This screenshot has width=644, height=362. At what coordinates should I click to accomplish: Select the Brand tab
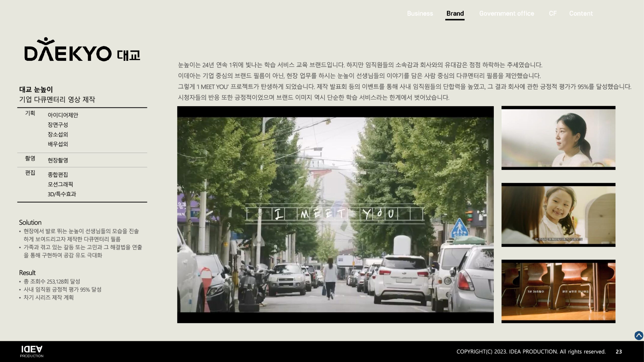point(455,13)
